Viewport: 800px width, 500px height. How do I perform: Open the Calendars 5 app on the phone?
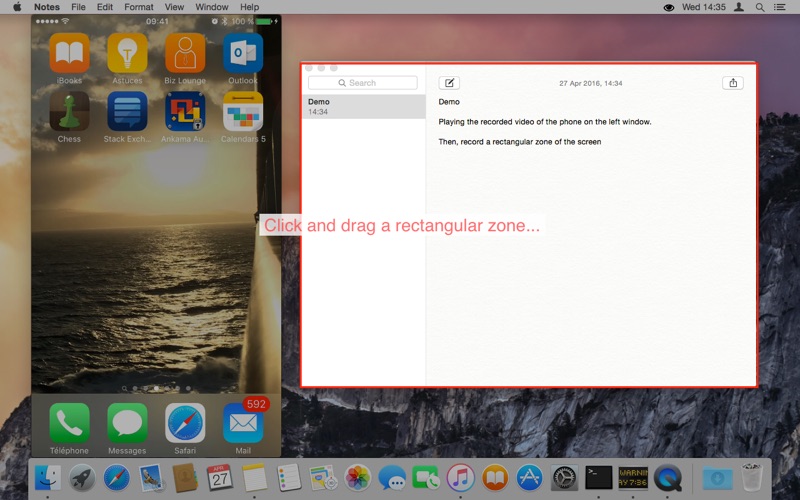243,111
